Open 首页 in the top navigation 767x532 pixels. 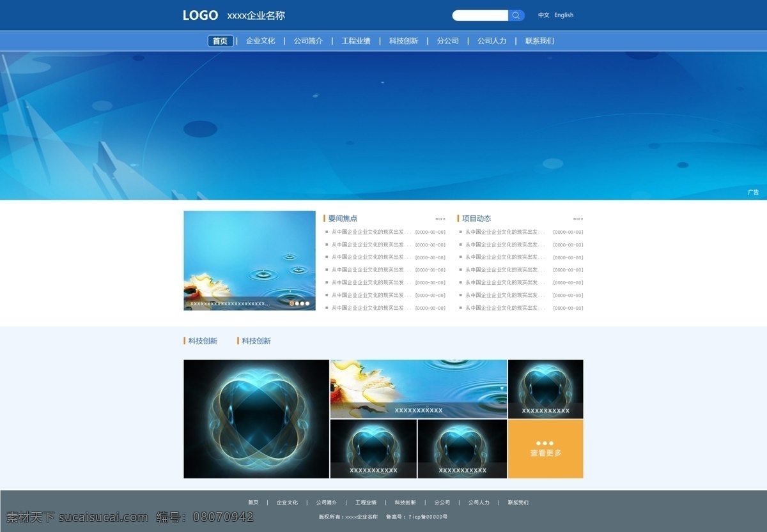(221, 41)
